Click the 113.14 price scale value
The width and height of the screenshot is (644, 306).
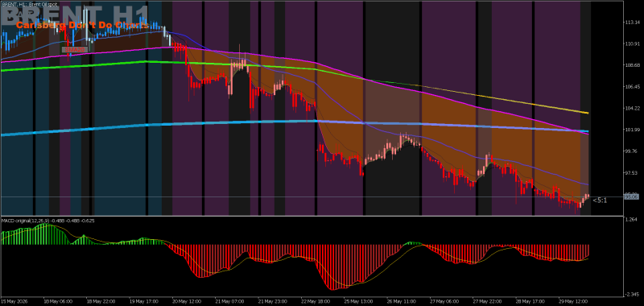634,23
